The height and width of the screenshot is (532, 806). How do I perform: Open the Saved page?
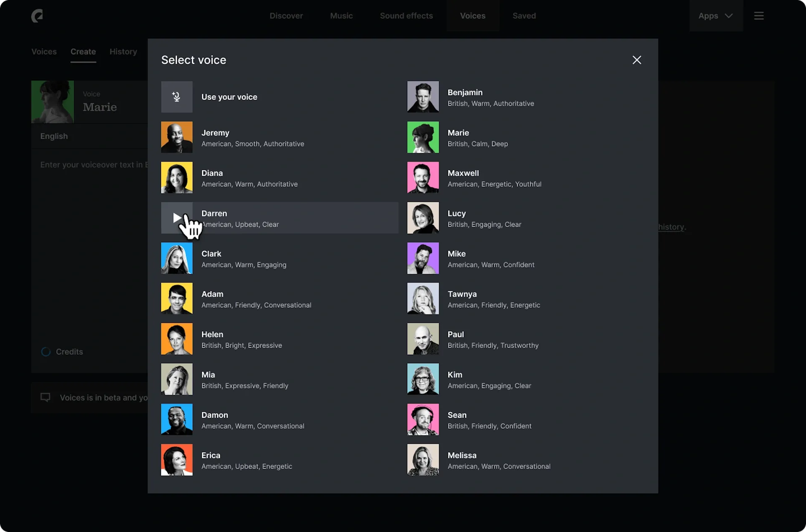pyautogui.click(x=524, y=16)
